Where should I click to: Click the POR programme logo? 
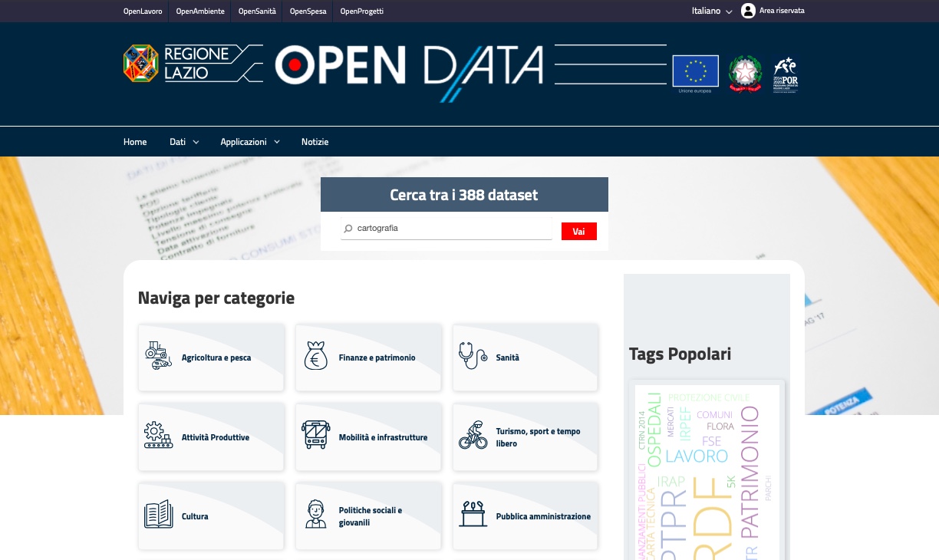tap(786, 74)
